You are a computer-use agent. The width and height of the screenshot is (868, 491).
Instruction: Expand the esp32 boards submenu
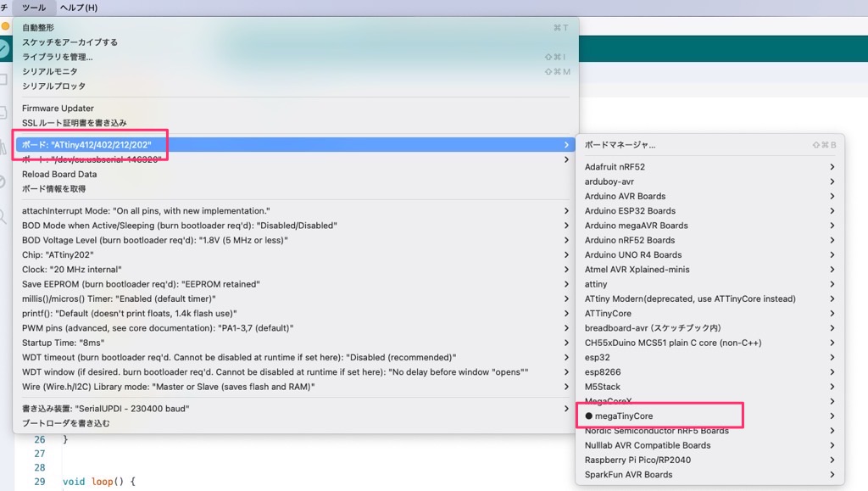pos(597,357)
